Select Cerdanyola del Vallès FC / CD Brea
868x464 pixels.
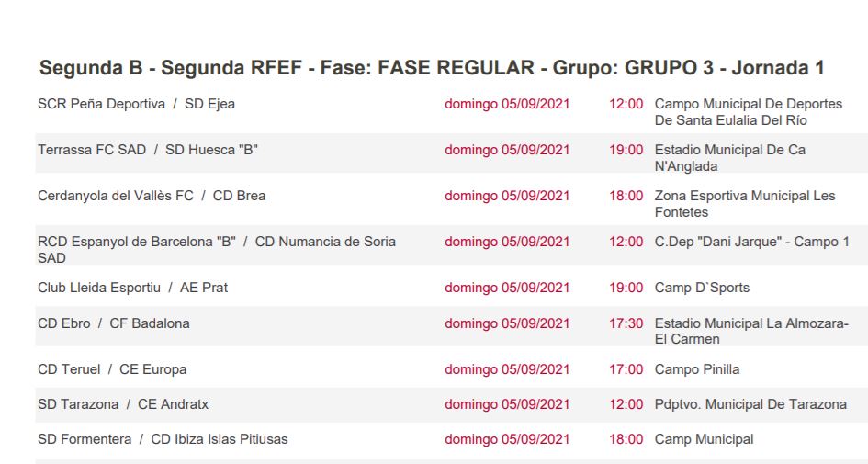click(x=152, y=196)
